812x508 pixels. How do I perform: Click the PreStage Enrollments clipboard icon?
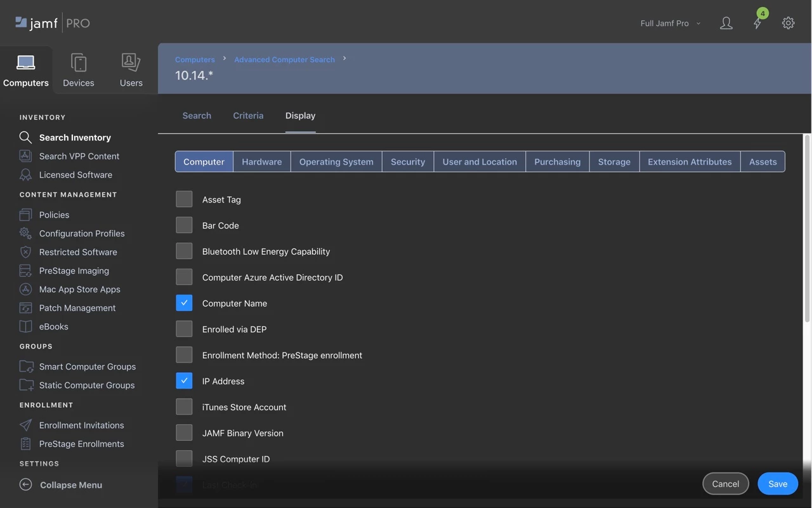(x=25, y=444)
